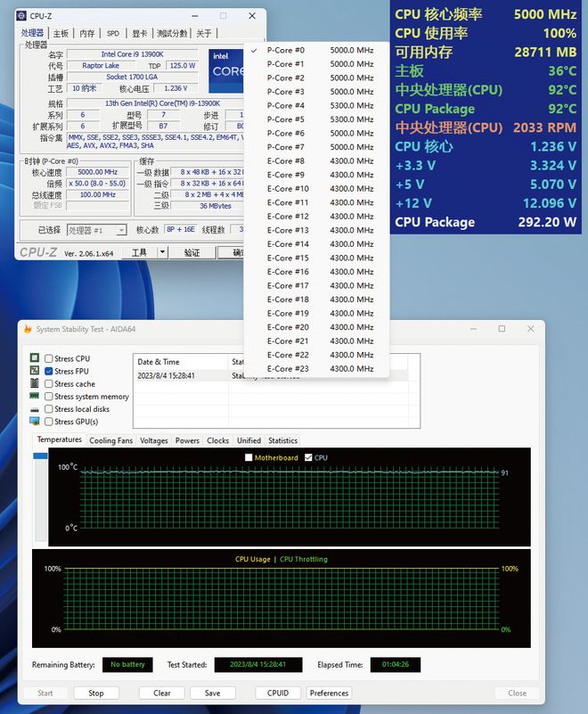Image resolution: width=588 pixels, height=714 pixels.
Task: Enable the Stress system memory checkbox
Action: (x=49, y=397)
